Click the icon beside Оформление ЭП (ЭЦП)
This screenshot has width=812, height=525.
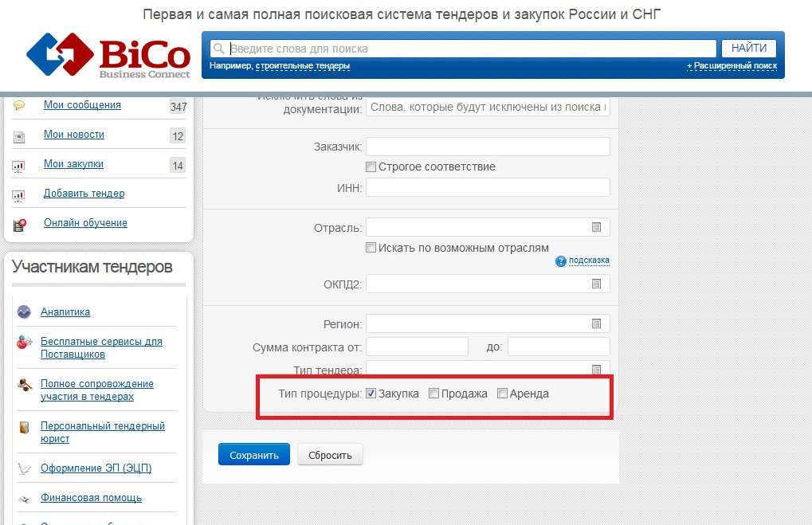pyautogui.click(x=24, y=468)
